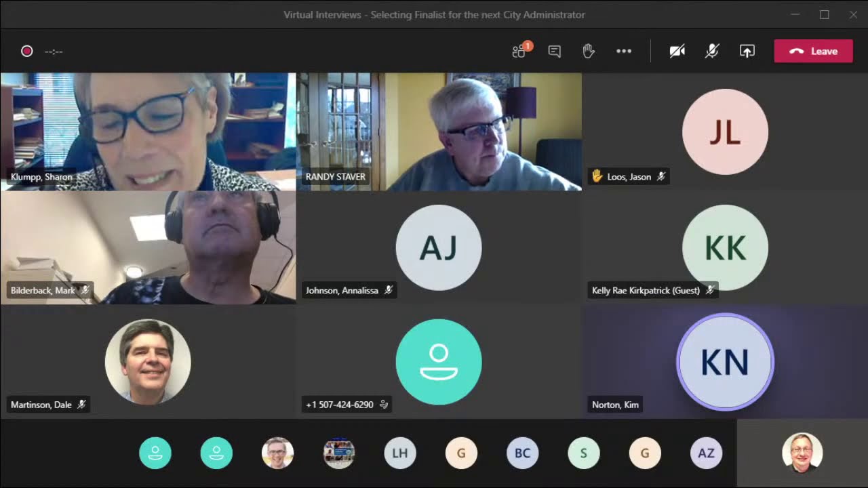Click the name label Norton, Kim
The width and height of the screenshot is (868, 488).
click(x=615, y=405)
